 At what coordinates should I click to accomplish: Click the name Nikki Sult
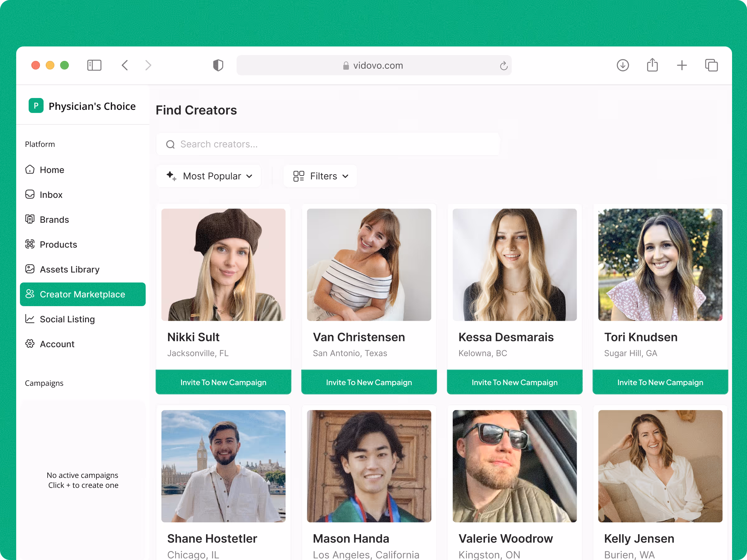(x=193, y=337)
